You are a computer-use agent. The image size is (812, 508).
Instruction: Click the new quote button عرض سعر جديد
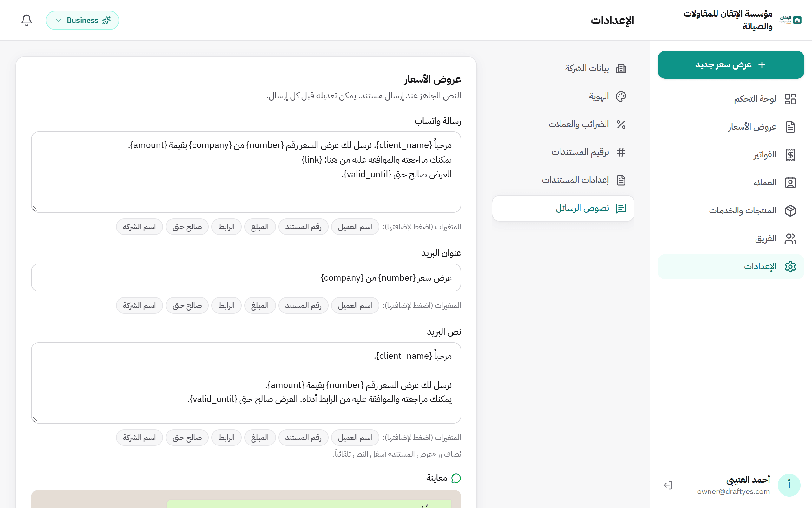coord(730,65)
